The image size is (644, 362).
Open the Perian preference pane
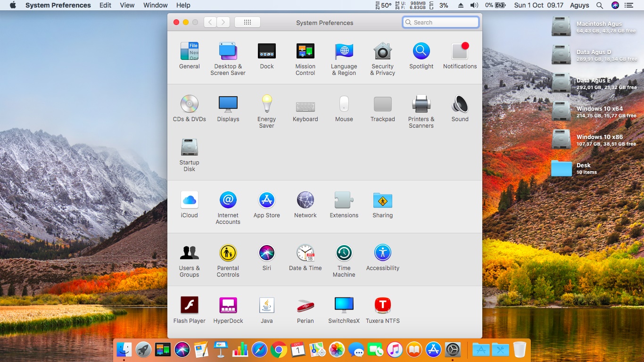pos(305,311)
